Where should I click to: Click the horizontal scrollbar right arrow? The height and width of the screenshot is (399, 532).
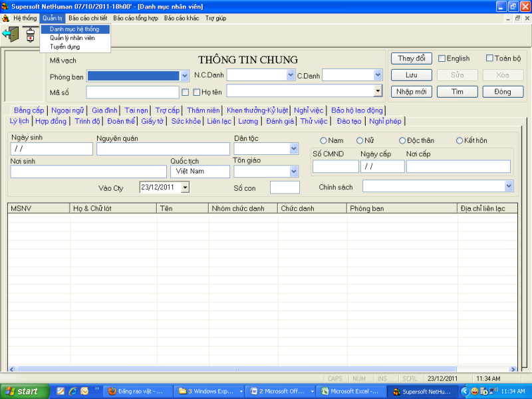pyautogui.click(x=513, y=369)
